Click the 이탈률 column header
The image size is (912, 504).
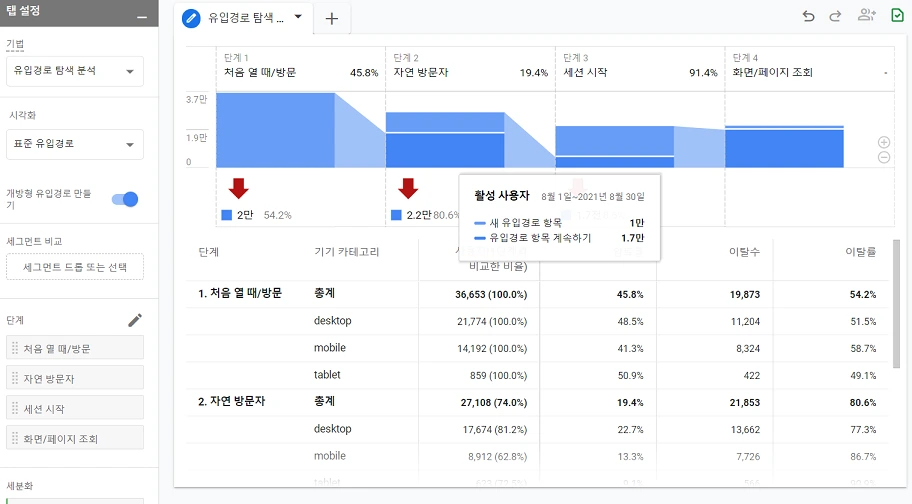[861, 252]
